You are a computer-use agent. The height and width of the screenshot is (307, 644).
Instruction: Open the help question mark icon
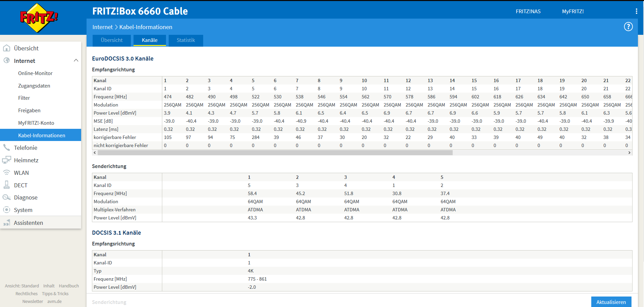pos(628,27)
